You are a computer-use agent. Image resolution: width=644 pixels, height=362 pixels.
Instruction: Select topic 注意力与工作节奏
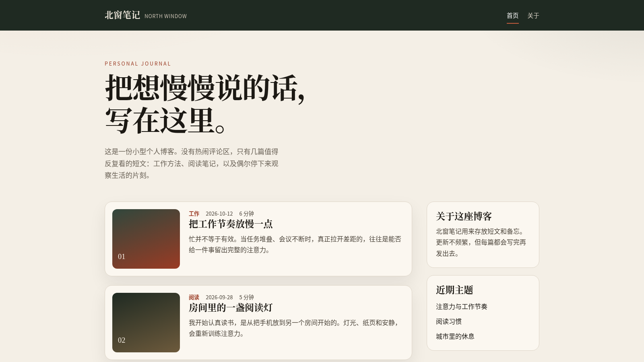coord(462,306)
